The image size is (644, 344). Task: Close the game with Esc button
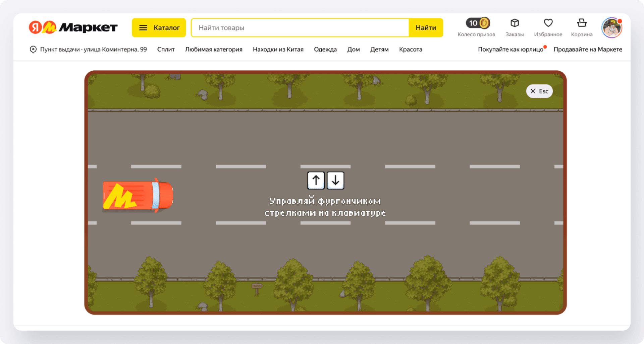tap(539, 91)
